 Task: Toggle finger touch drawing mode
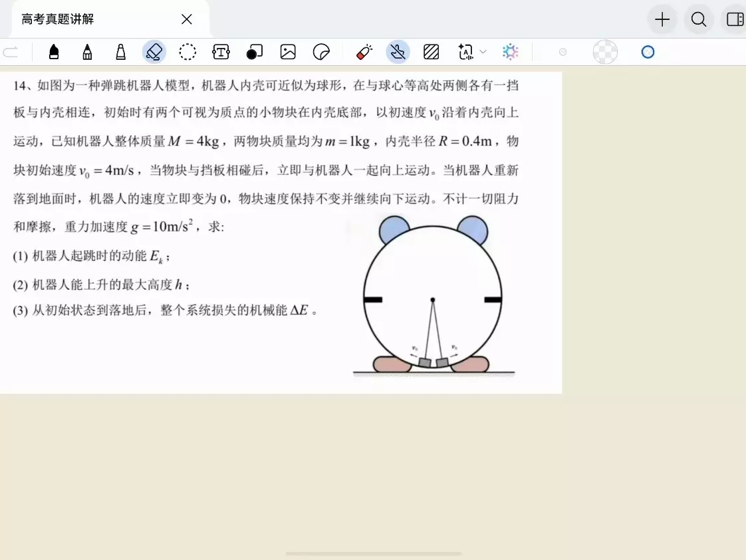click(x=398, y=52)
